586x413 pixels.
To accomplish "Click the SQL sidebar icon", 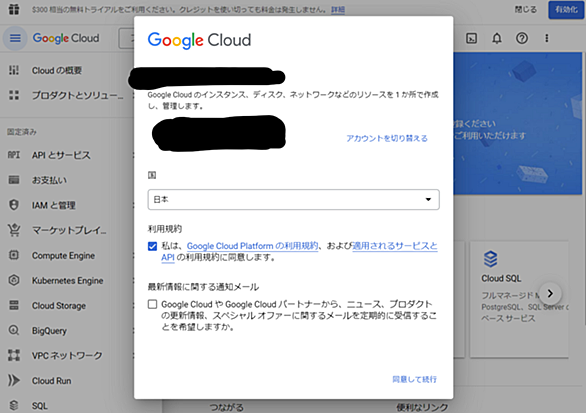I will point(14,405).
